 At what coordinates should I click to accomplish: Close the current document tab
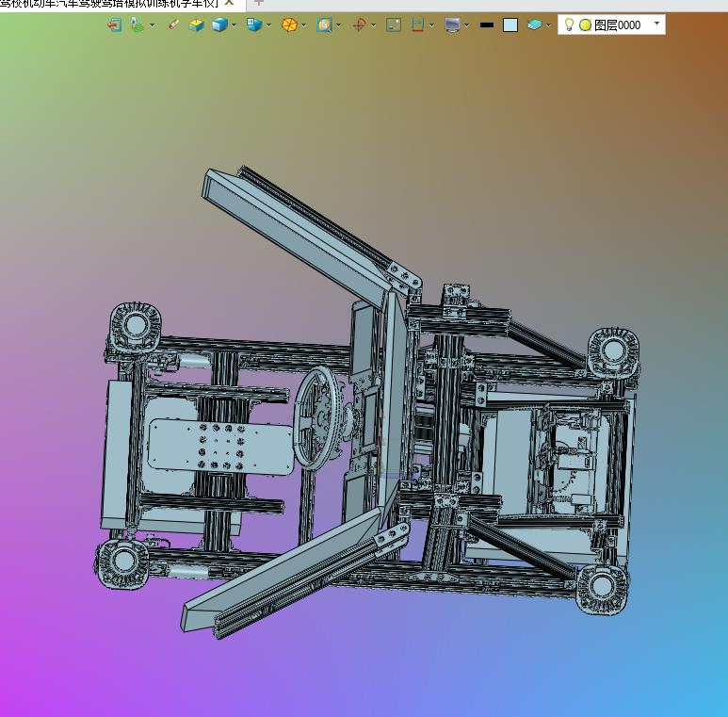click(x=229, y=2)
